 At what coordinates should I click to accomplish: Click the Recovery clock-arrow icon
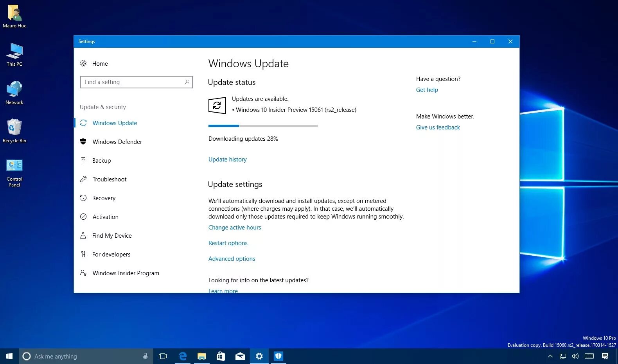coord(83,198)
